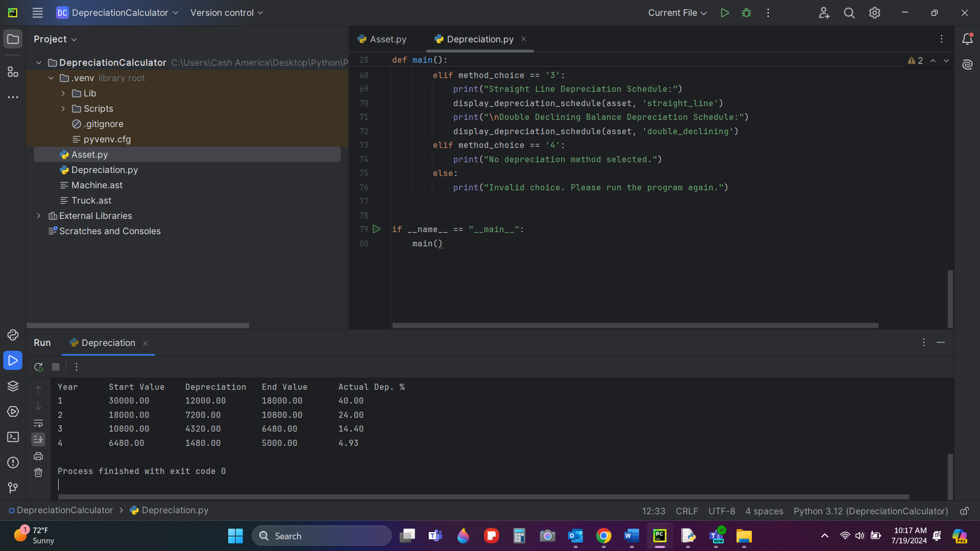Click the Python 3.12 interpreter status widget
The image size is (980, 551).
click(870, 511)
